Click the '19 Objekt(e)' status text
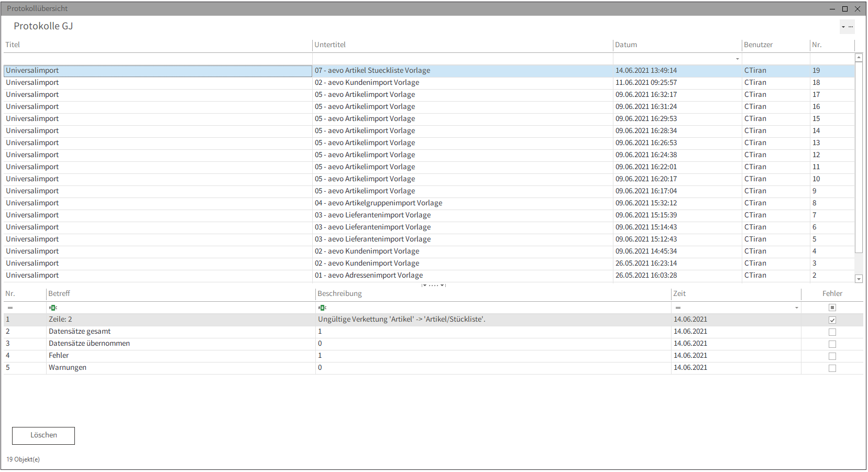Screen dimensions: 868x472 tap(23, 459)
